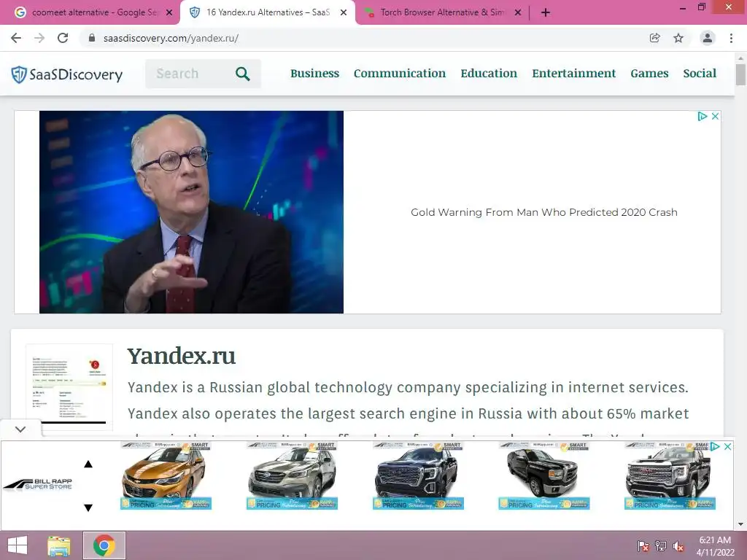Open network status tray icon
Screen dimensions: 747x560
(661, 546)
